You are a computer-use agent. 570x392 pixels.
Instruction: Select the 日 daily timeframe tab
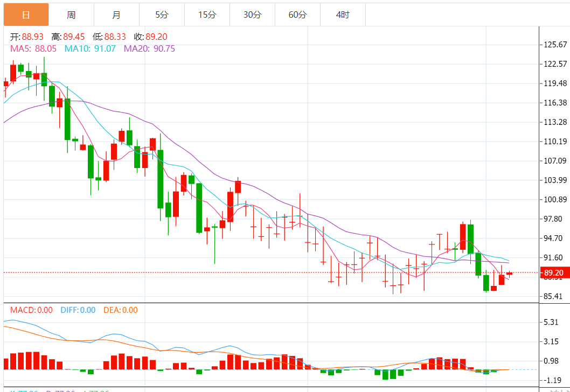pyautogui.click(x=26, y=15)
